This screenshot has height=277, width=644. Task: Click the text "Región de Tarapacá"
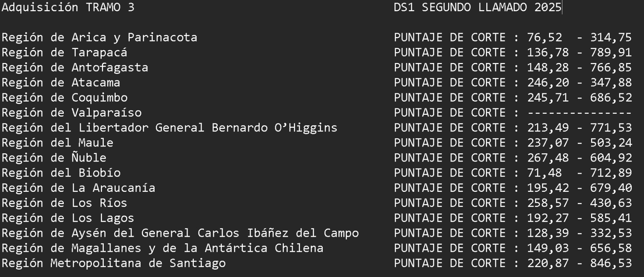[x=65, y=53]
